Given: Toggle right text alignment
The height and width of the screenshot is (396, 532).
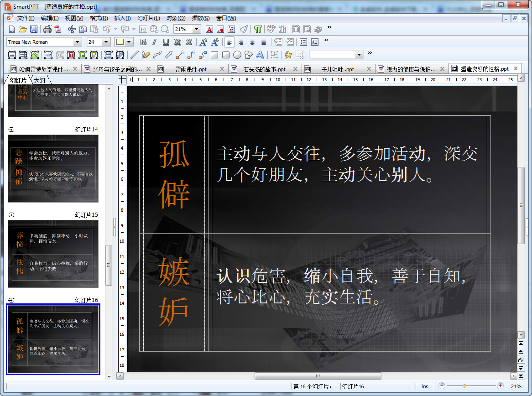Looking at the screenshot, I should coord(241,42).
